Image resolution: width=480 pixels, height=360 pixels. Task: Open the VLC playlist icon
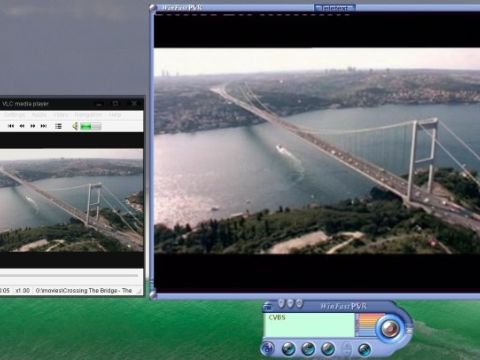tap(58, 126)
